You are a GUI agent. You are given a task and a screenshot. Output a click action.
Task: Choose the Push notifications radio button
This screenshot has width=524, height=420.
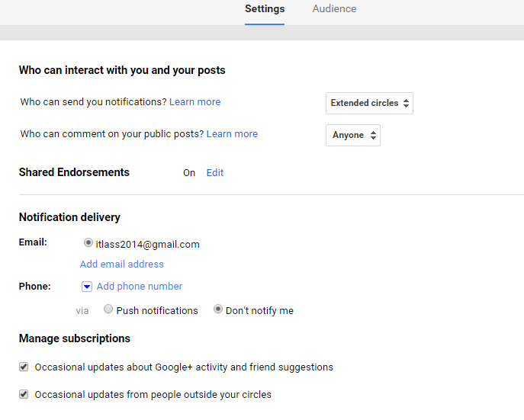(x=108, y=309)
